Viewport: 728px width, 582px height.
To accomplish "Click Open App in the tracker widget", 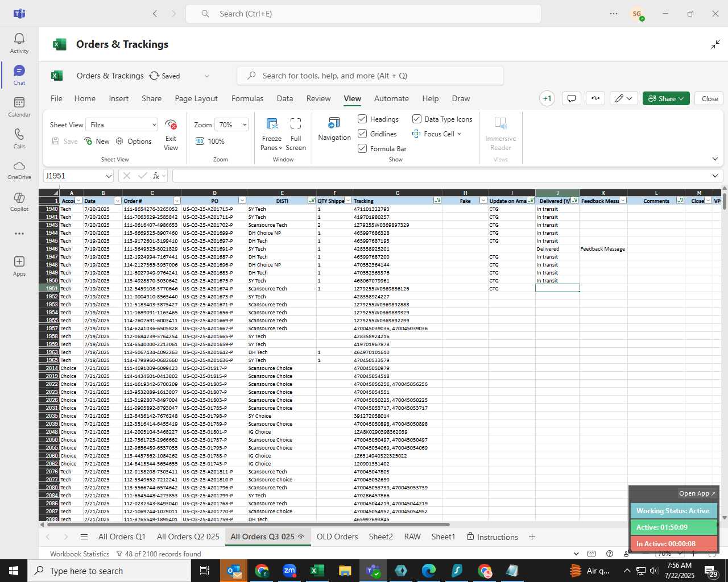I will click(697, 493).
